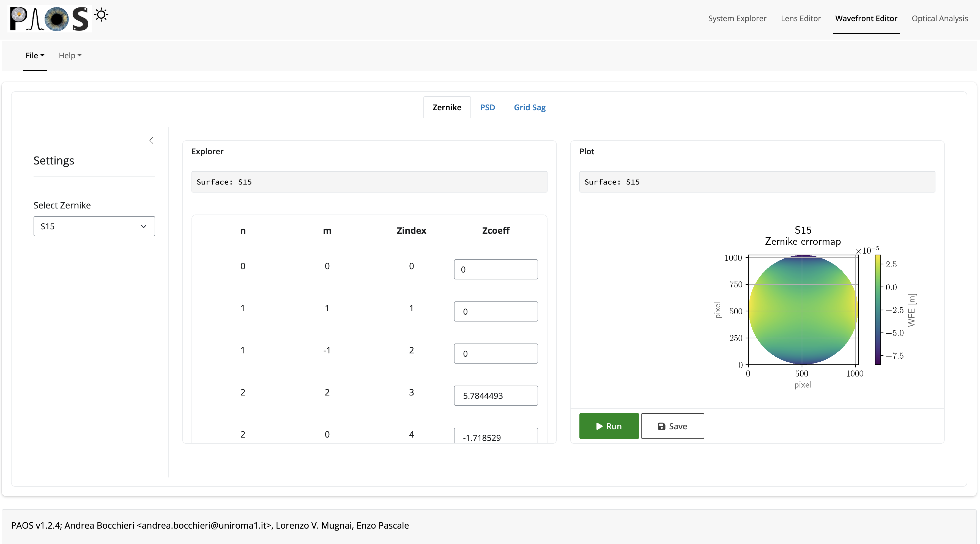Click the Plot panel title
Viewport: 980px width, 544px height.
[587, 152]
